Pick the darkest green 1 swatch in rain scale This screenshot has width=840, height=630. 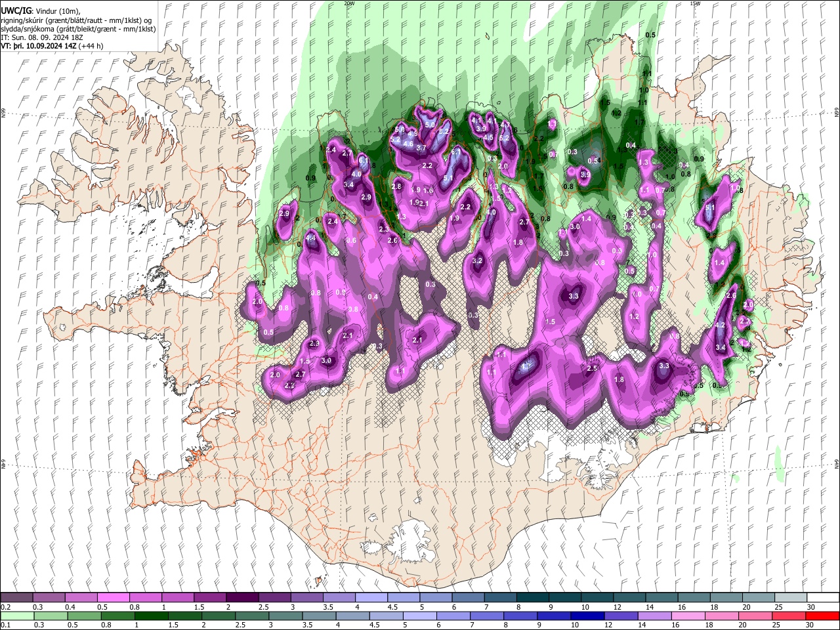(x=151, y=616)
